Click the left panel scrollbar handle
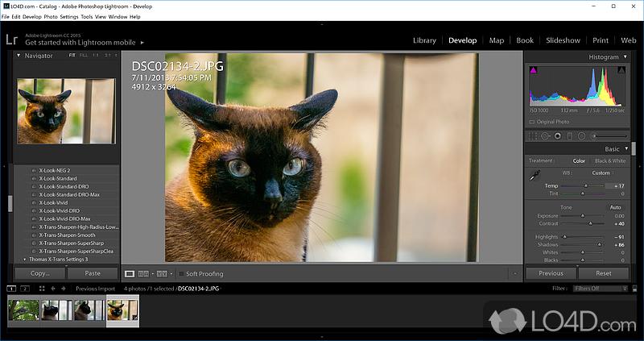This screenshot has height=341, width=644. pos(10,203)
